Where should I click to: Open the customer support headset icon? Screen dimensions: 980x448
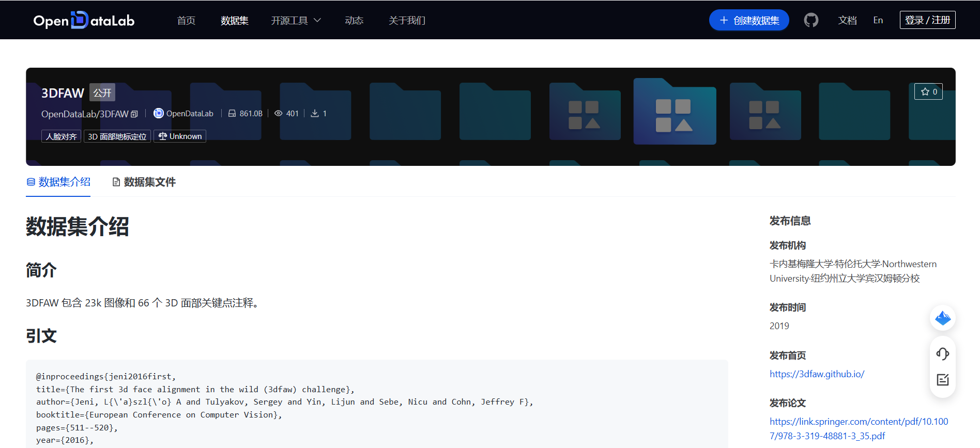tap(943, 354)
